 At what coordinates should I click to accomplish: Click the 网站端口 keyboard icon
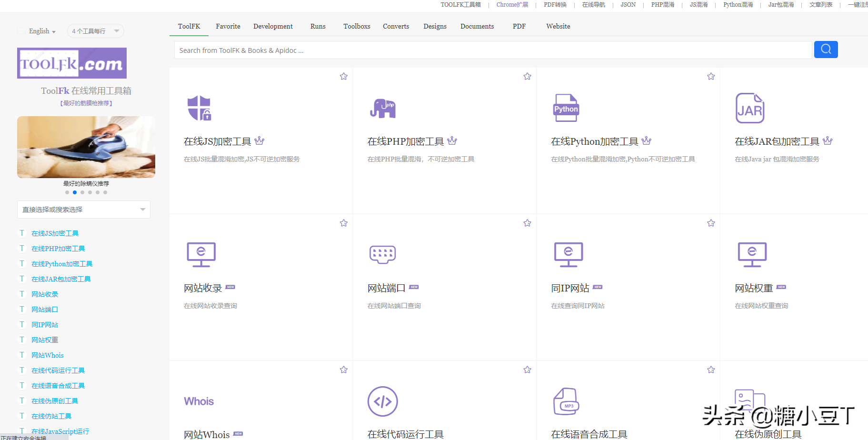point(383,255)
